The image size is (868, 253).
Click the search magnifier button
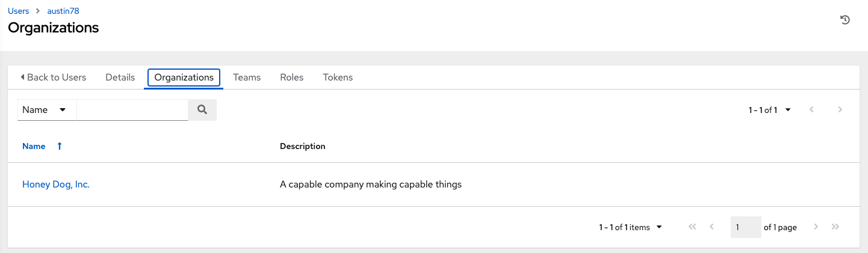coord(202,110)
